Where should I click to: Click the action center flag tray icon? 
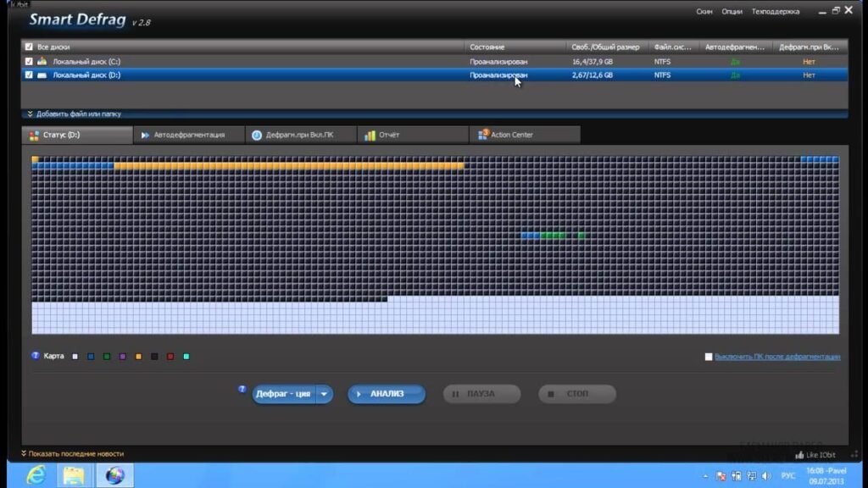(721, 476)
